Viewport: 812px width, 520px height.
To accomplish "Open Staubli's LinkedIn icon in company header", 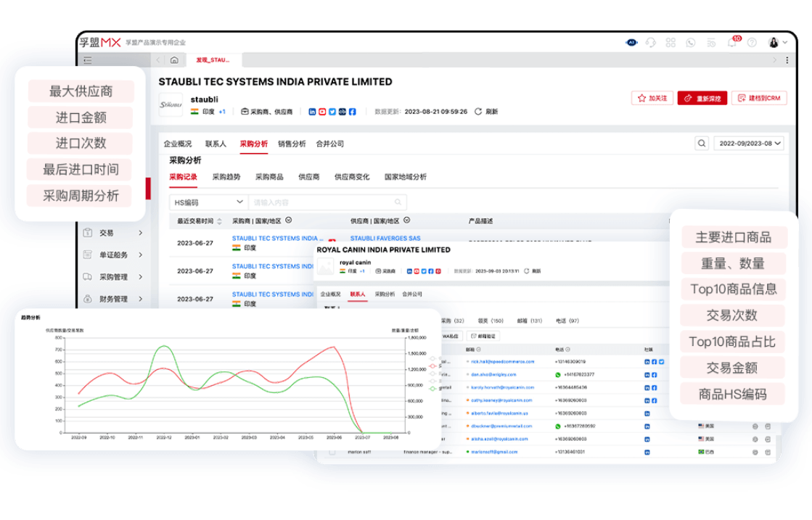I will coord(312,112).
